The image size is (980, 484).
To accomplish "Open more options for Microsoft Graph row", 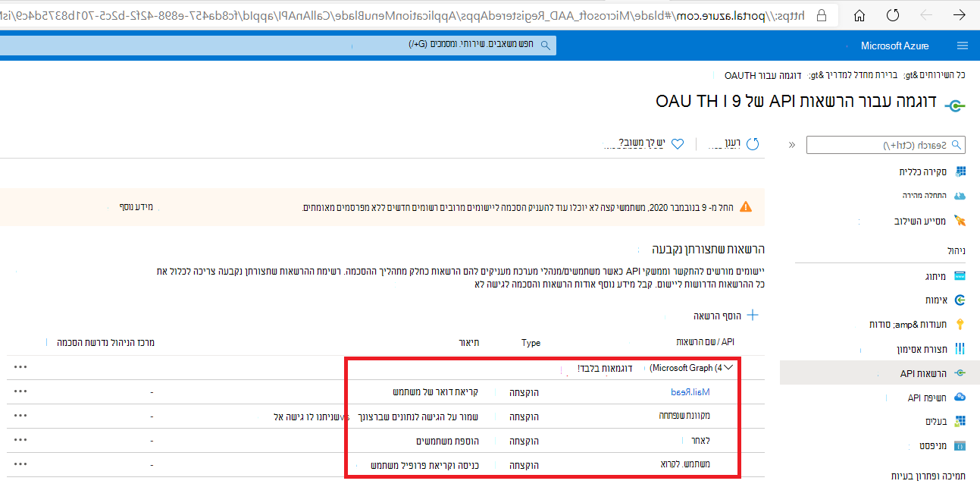I will click(20, 368).
